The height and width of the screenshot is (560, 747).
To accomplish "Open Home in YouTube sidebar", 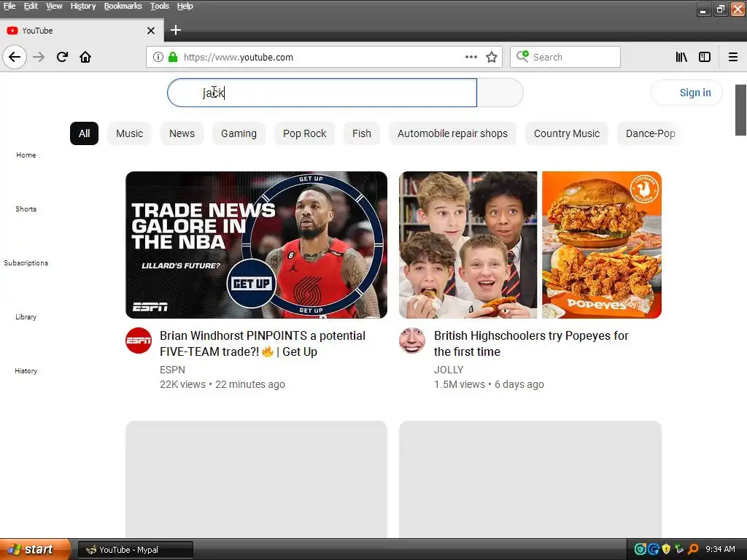I will pos(26,155).
